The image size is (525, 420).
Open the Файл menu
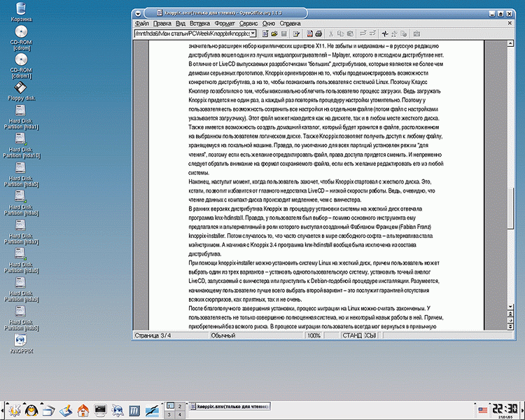141,23
